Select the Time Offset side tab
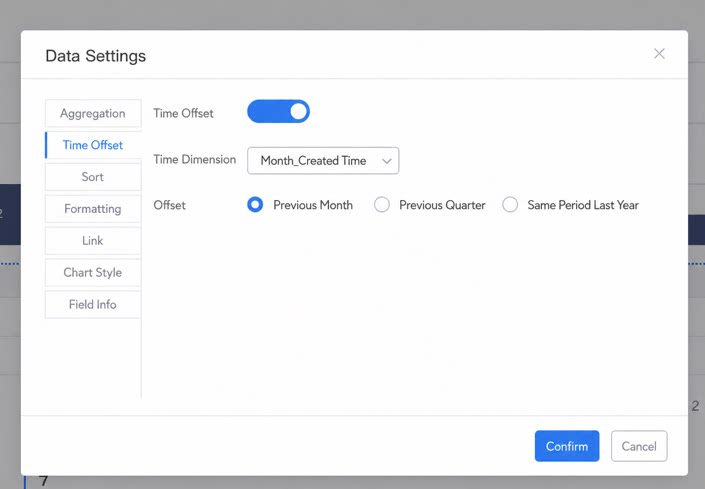Image resolution: width=705 pixels, height=489 pixels. pos(93,145)
